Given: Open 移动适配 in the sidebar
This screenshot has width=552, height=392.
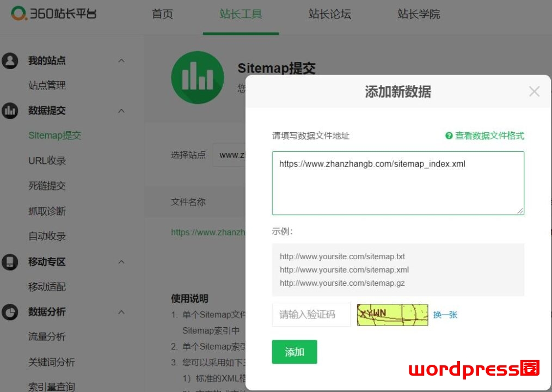Looking at the screenshot, I should pyautogui.click(x=47, y=287).
